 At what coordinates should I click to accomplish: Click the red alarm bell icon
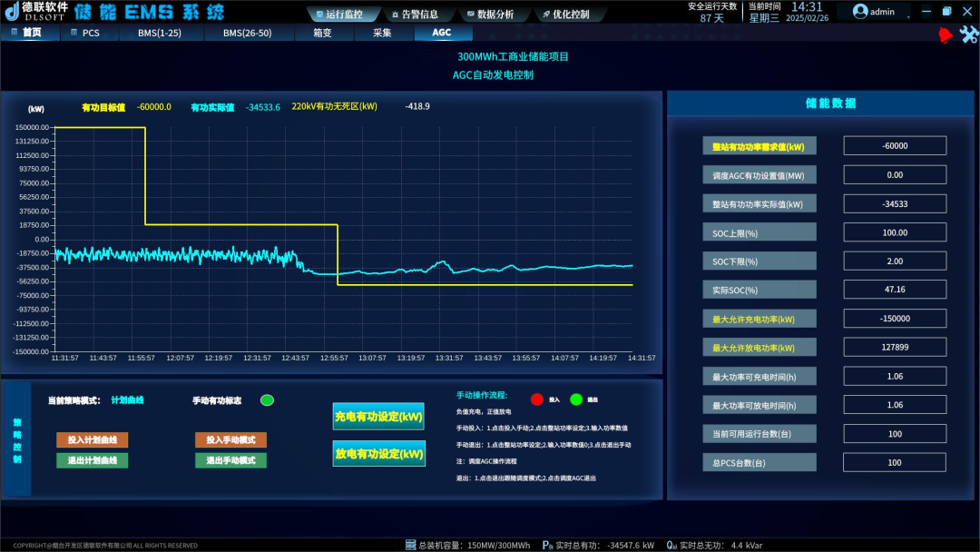click(x=945, y=34)
